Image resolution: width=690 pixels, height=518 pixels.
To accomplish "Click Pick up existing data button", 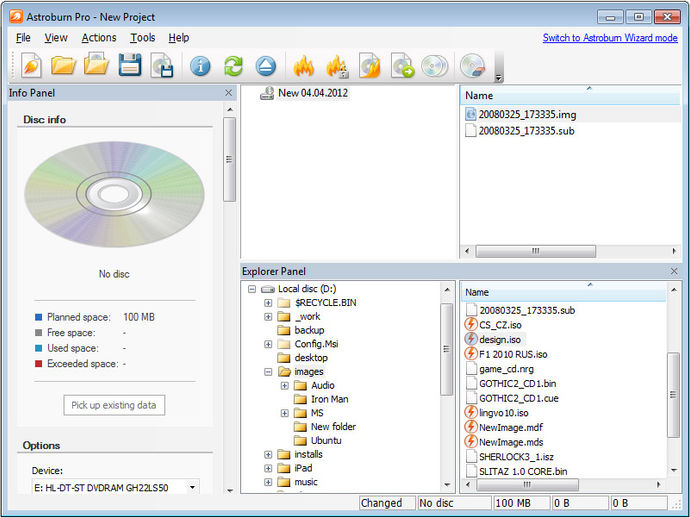I will pos(114,405).
